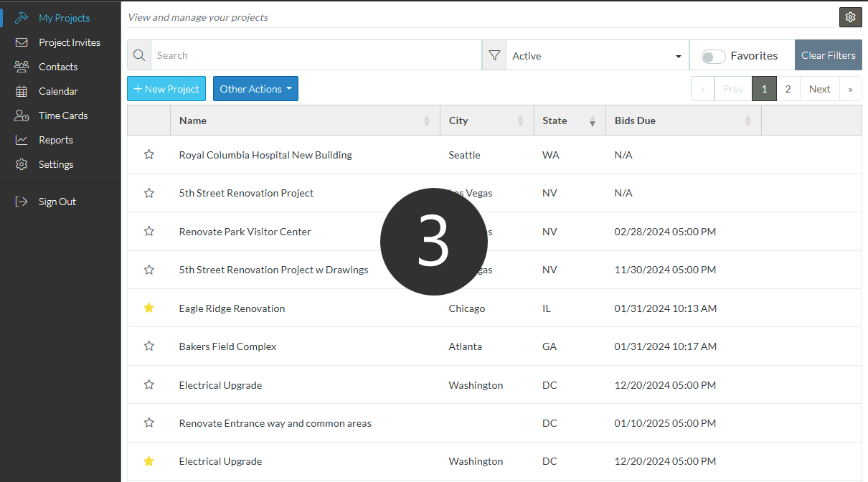Click bid date 01/31/2024 10:13 AM

click(666, 308)
